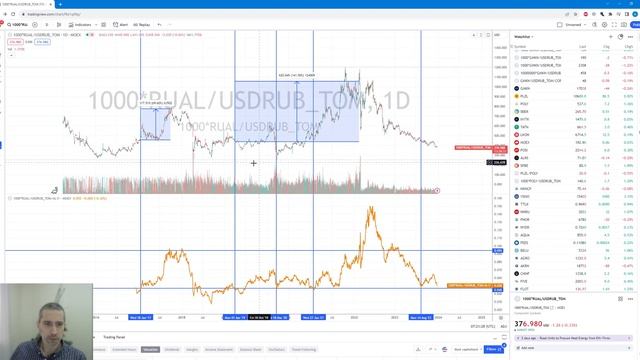Open the Unnamed layout dropdown
The width and height of the screenshot is (640, 360).
(576, 25)
